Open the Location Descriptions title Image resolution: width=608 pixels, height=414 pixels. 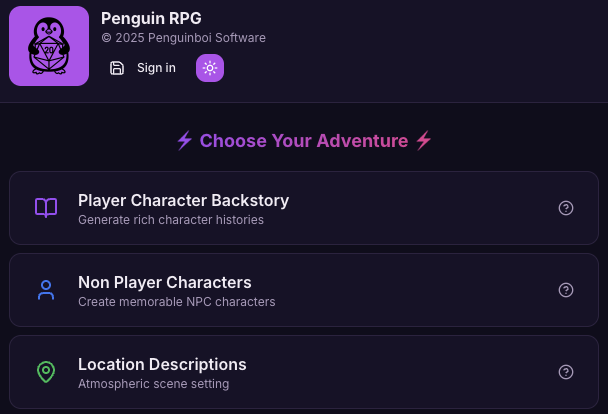pos(162,364)
